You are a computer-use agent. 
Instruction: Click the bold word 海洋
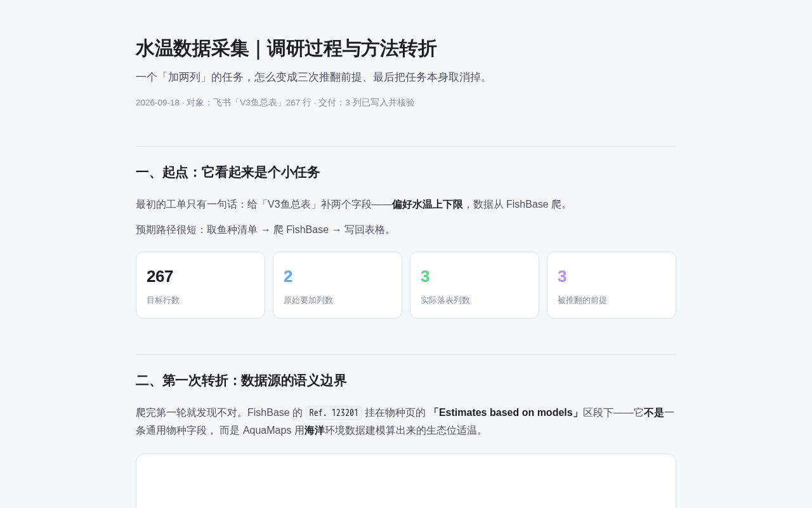pyautogui.click(x=315, y=431)
